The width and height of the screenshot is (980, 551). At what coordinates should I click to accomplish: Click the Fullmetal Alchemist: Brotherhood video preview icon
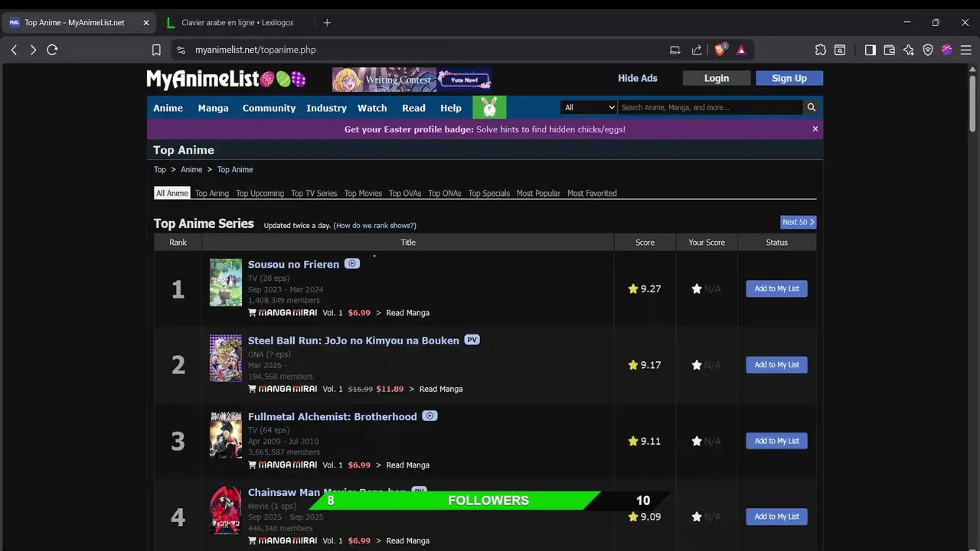coord(430,416)
